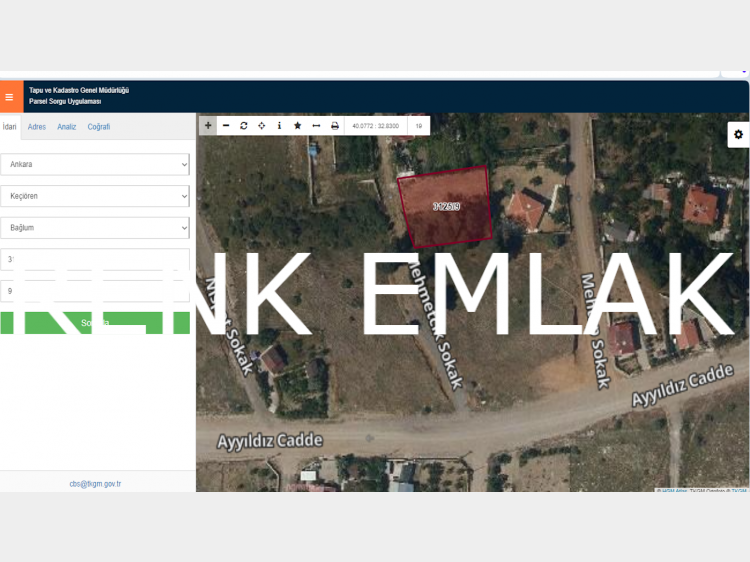The width and height of the screenshot is (750, 562).
Task: Select the distance measure icon
Action: pos(316,126)
